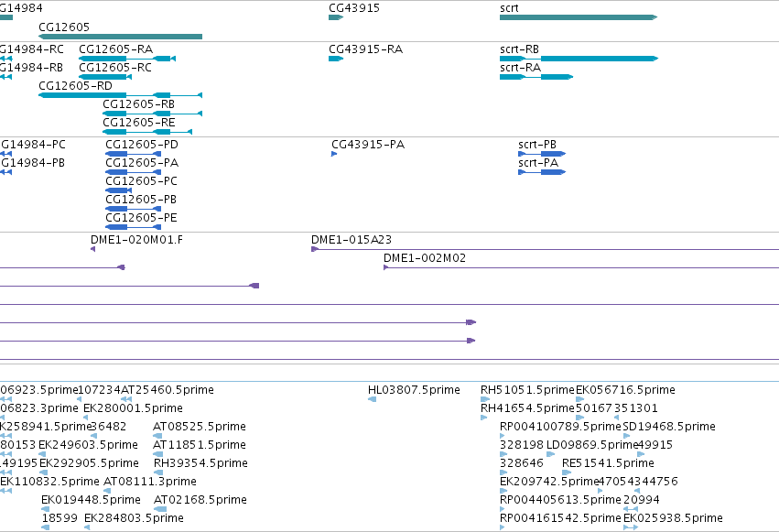
Task: Click the scrt-RB transcript feature
Action: point(579,59)
